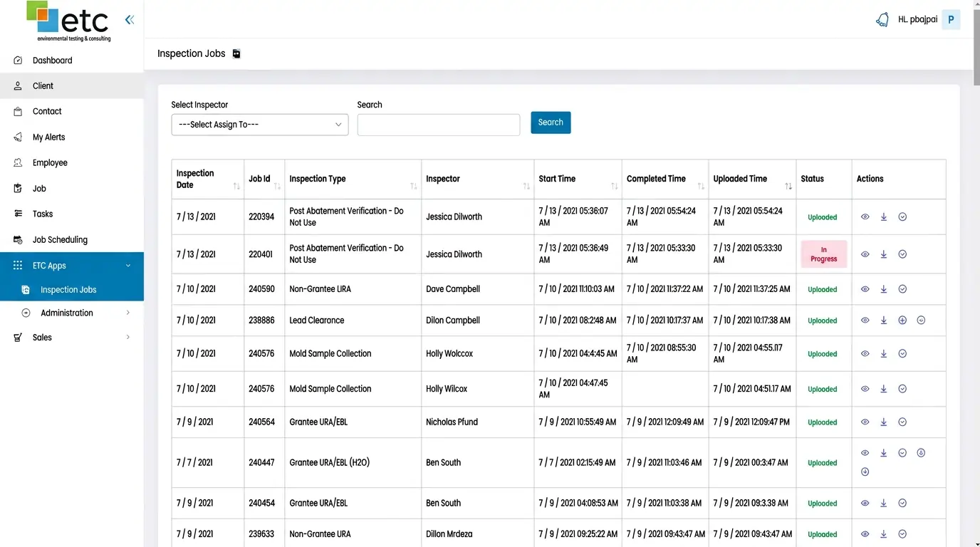Screen dimensions: 980x547
Task: Download report for job 240447
Action: (x=884, y=453)
